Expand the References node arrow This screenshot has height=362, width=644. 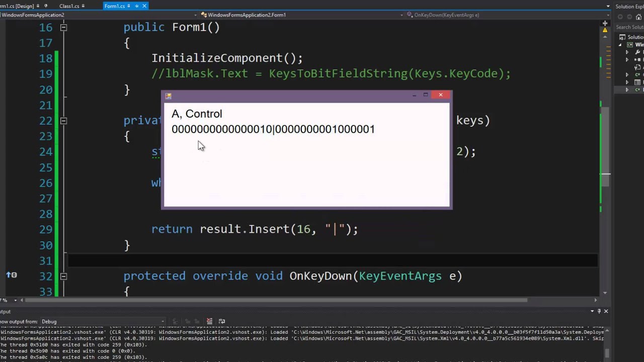point(627,60)
